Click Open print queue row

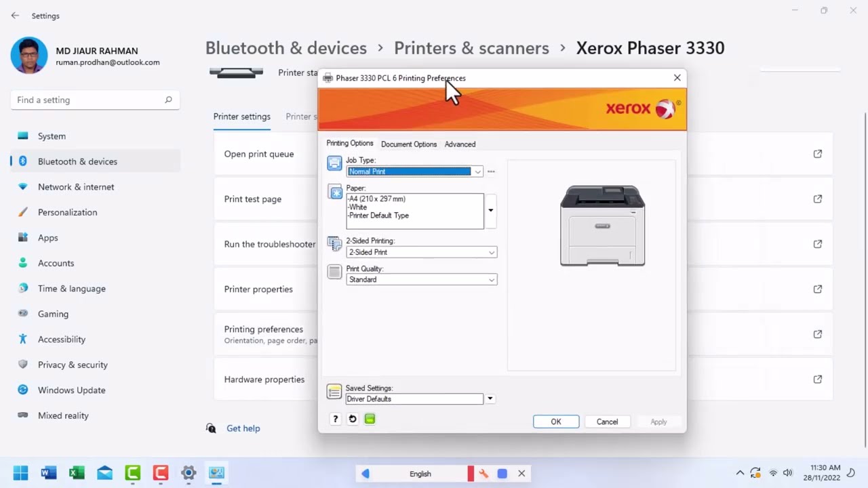[x=523, y=154]
